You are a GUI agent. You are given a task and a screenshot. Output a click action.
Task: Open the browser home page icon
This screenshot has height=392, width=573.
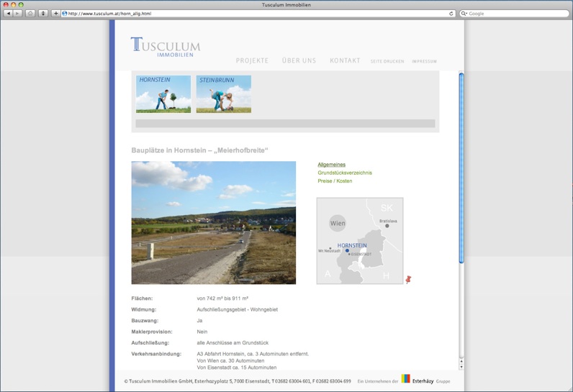30,14
